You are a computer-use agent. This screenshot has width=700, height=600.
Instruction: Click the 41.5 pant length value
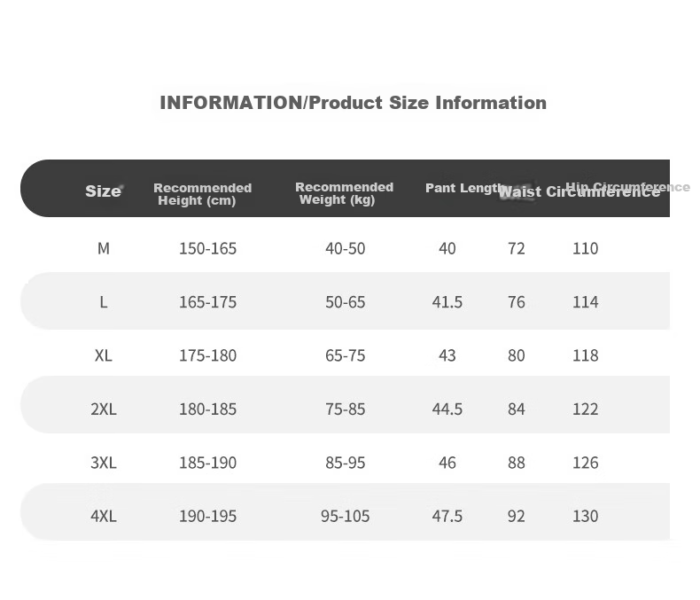click(447, 302)
